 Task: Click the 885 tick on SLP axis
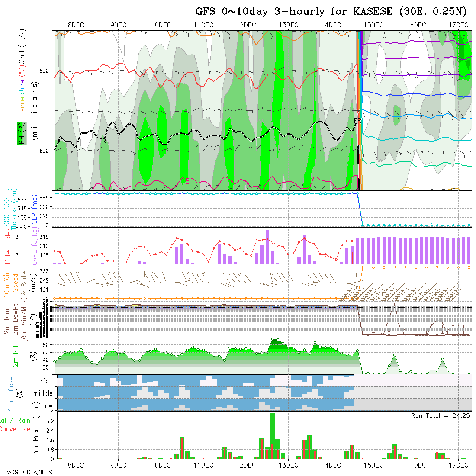pyautogui.click(x=45, y=197)
